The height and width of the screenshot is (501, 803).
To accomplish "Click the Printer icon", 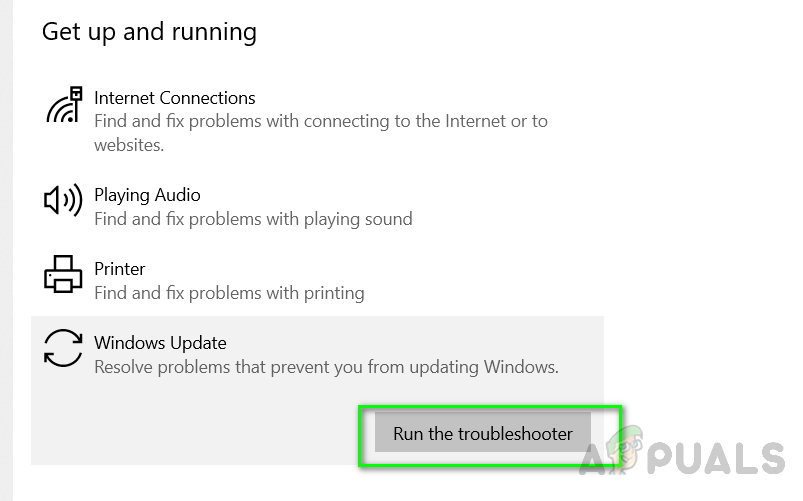I will [x=63, y=274].
